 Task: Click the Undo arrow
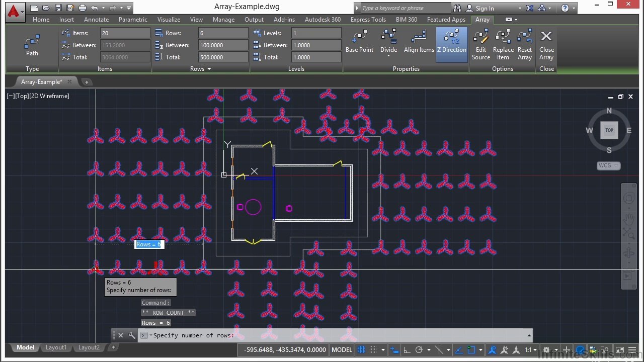click(94, 8)
